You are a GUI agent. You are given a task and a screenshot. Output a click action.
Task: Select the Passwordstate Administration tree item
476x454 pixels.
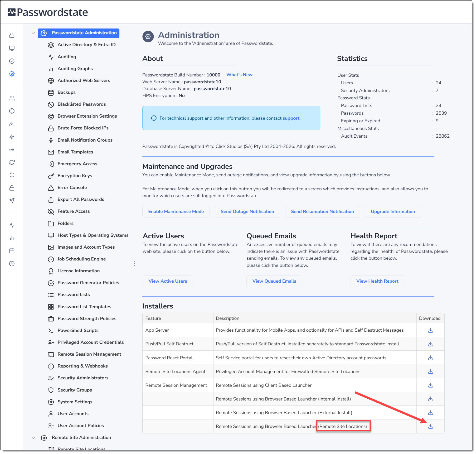[x=79, y=33]
